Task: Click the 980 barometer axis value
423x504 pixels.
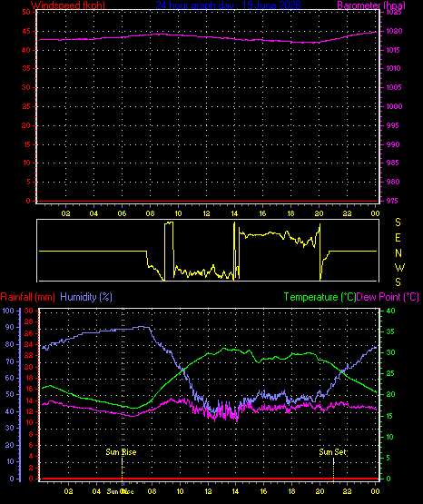Action: click(393, 182)
